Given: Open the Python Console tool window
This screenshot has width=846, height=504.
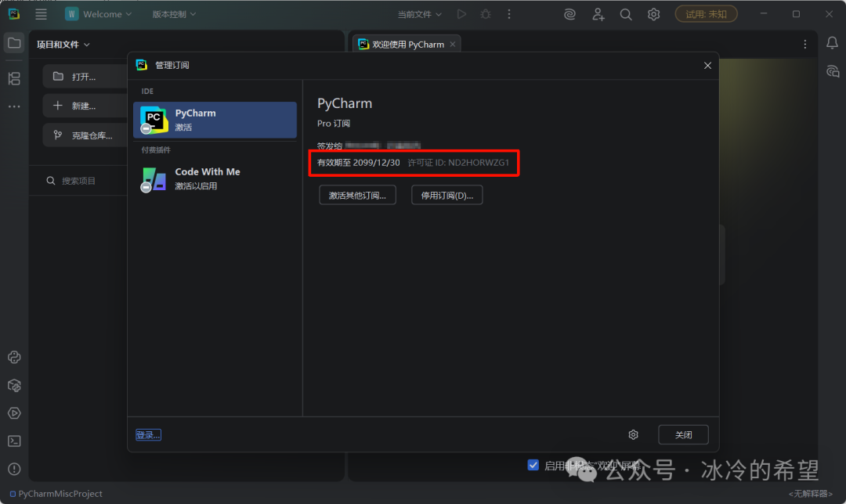Looking at the screenshot, I should click(14, 358).
